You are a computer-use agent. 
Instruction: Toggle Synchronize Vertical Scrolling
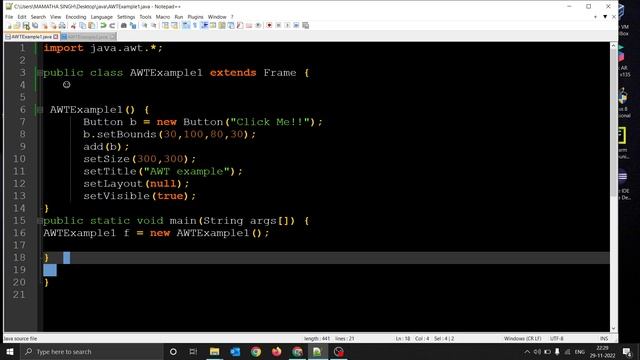[x=165, y=25]
